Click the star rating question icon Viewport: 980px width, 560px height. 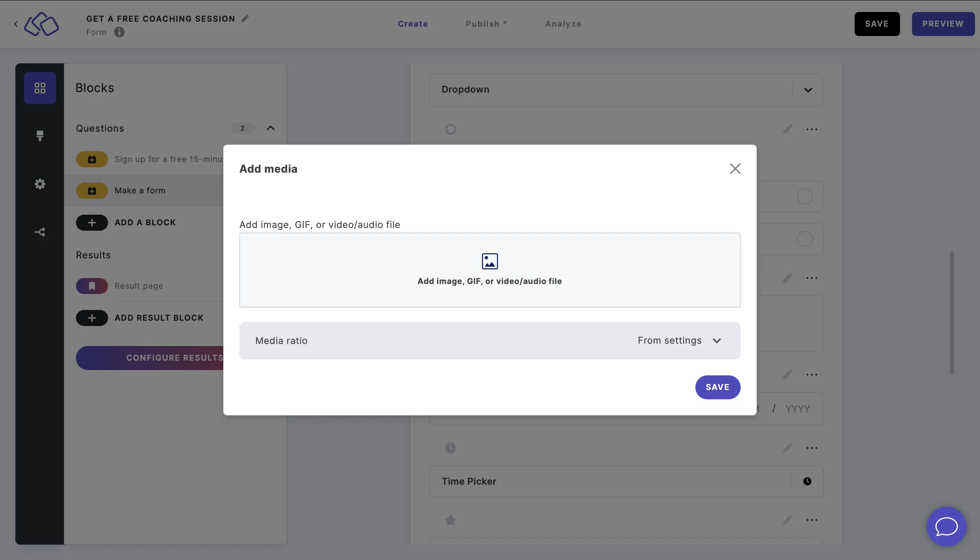450,520
